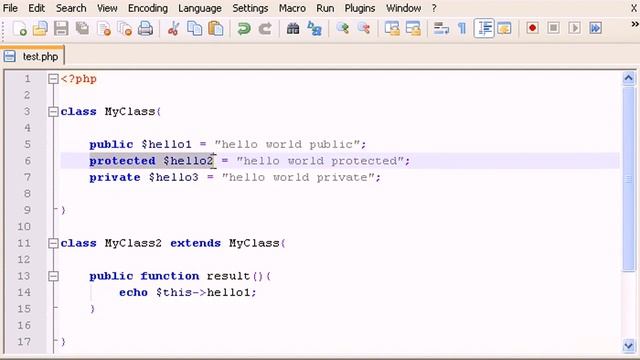This screenshot has height=360, width=640.
Task: Open the File menu
Action: coord(10,8)
